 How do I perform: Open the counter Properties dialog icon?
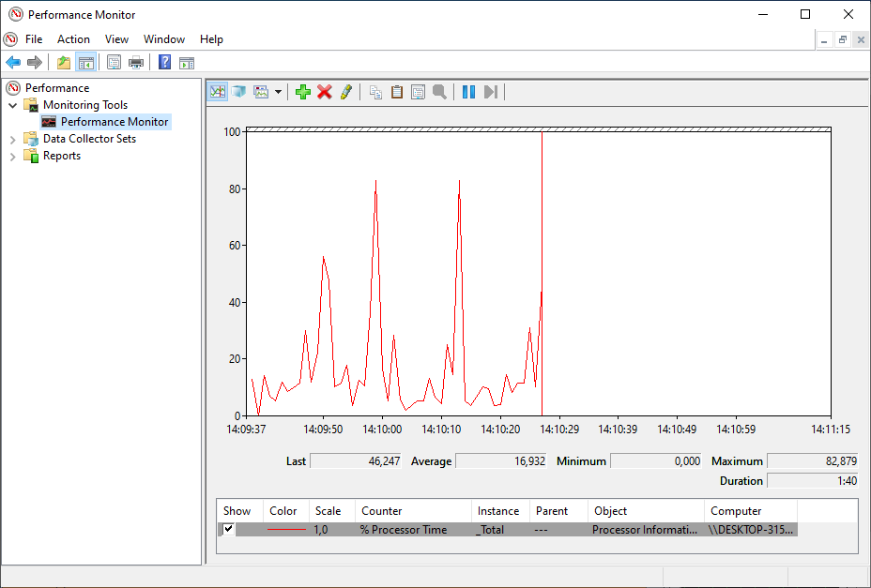[418, 91]
